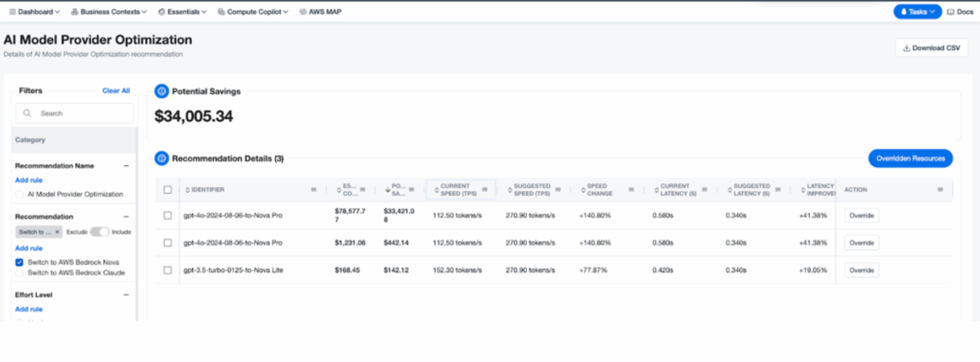
Task: Open the Docs link
Action: point(960,12)
